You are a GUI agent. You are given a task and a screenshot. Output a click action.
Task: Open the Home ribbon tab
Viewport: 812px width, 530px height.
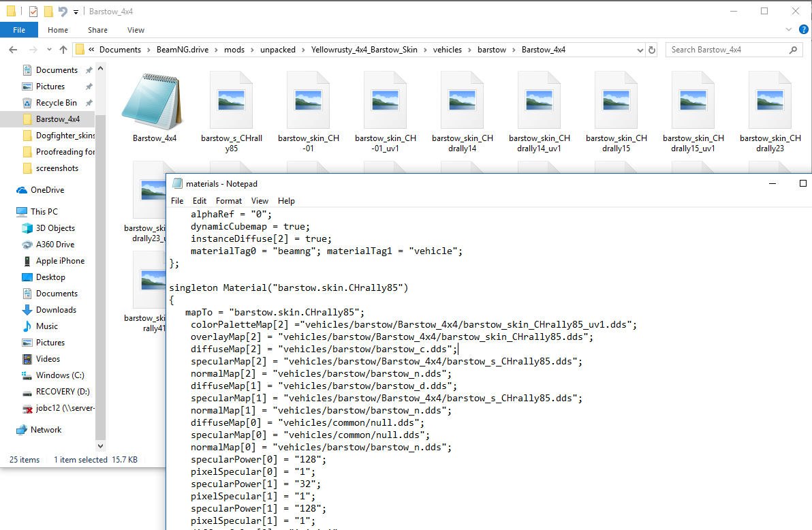[57, 30]
